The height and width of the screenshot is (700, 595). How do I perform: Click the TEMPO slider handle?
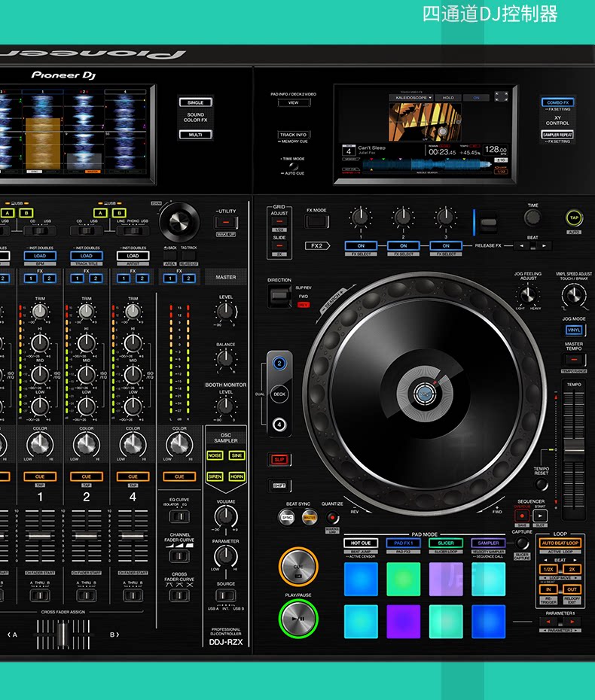click(x=574, y=452)
